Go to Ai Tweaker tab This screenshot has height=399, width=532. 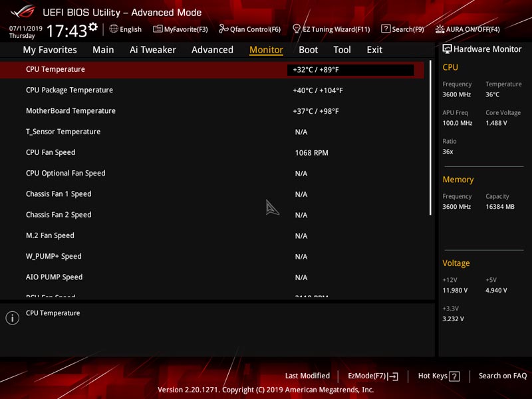[153, 50]
